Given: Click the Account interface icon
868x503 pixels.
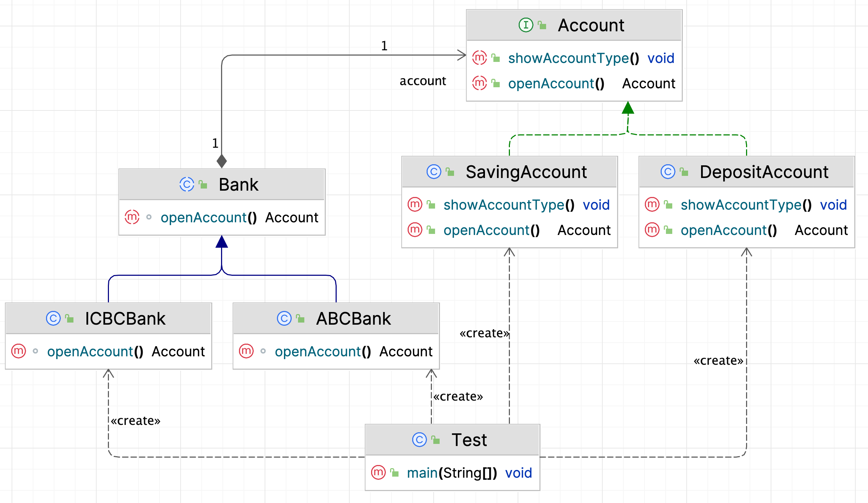Looking at the screenshot, I should [x=526, y=25].
